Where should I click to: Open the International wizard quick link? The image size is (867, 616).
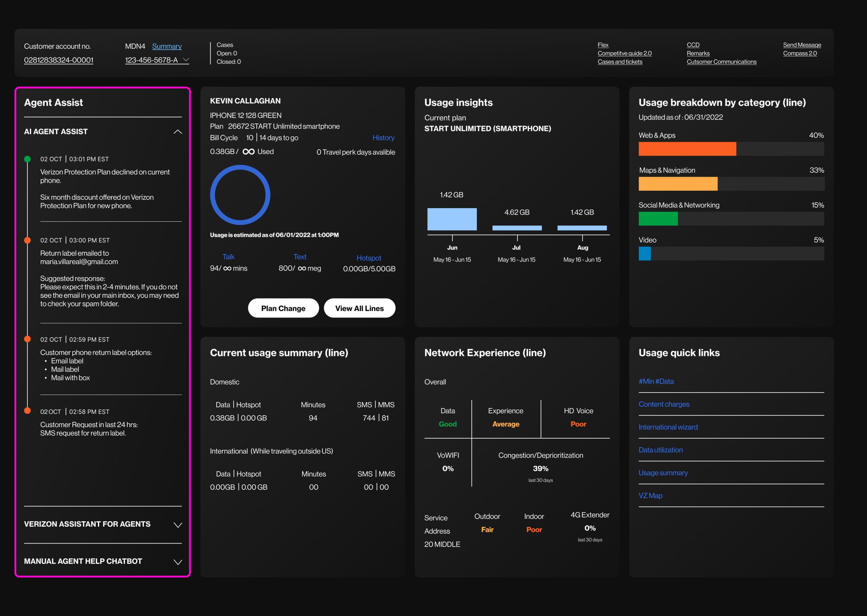(x=668, y=427)
